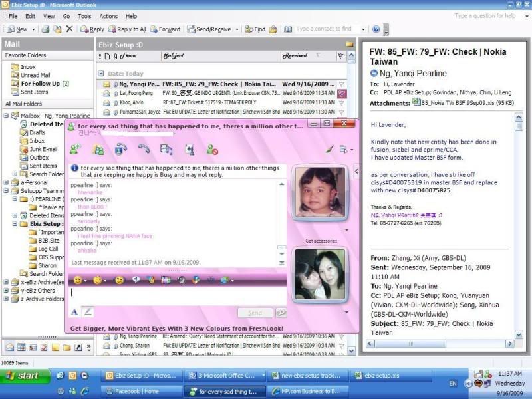Click the Delete X icon in toolbar

click(70, 29)
